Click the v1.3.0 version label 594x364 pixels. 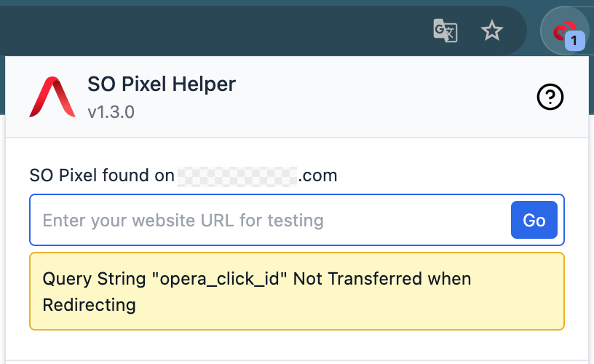click(111, 113)
